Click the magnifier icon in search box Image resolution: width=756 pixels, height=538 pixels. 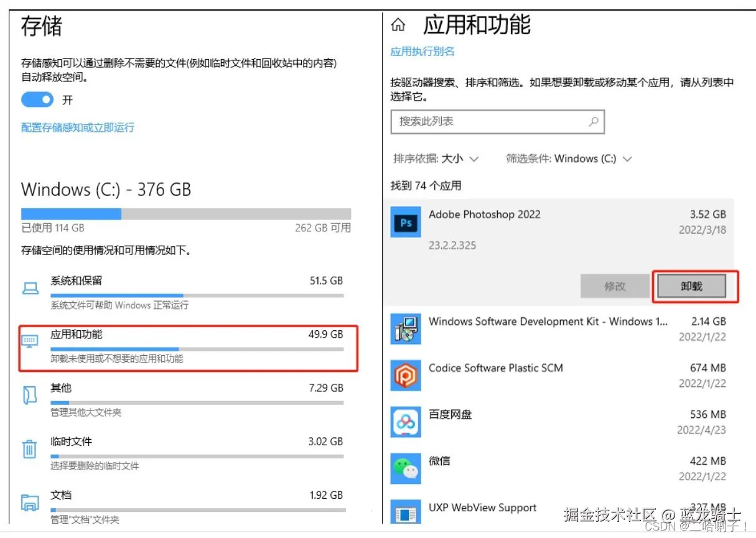click(x=594, y=121)
